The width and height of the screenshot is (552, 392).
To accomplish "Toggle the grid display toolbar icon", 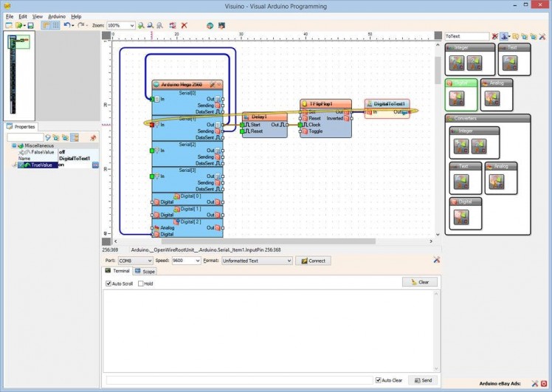I will tap(55, 25).
